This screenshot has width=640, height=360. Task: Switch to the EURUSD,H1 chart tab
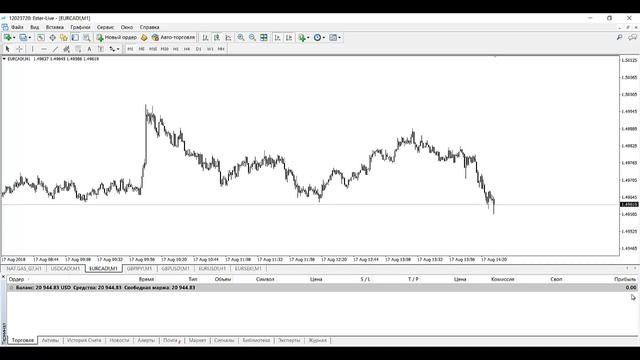pyautogui.click(x=212, y=269)
